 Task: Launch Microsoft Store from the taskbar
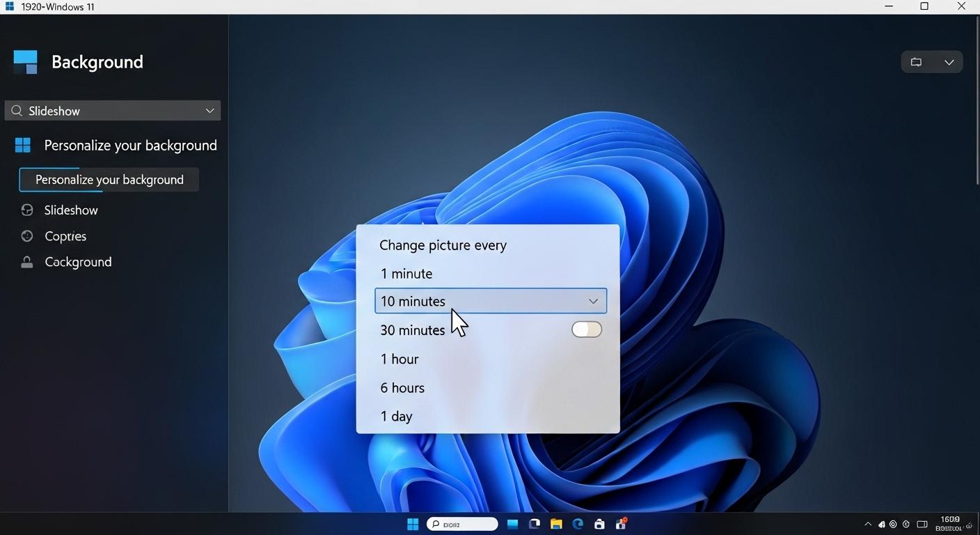pos(599,523)
